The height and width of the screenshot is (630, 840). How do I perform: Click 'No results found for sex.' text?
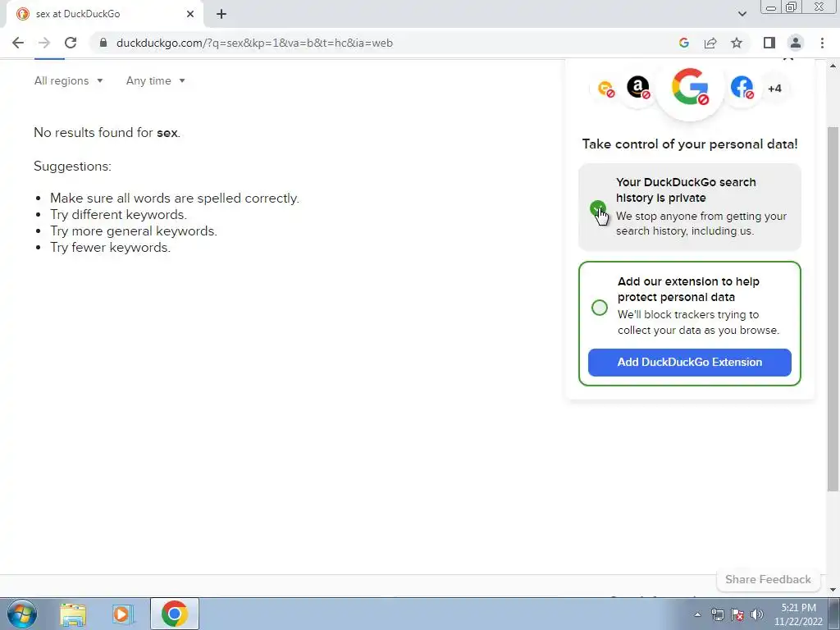tap(107, 132)
